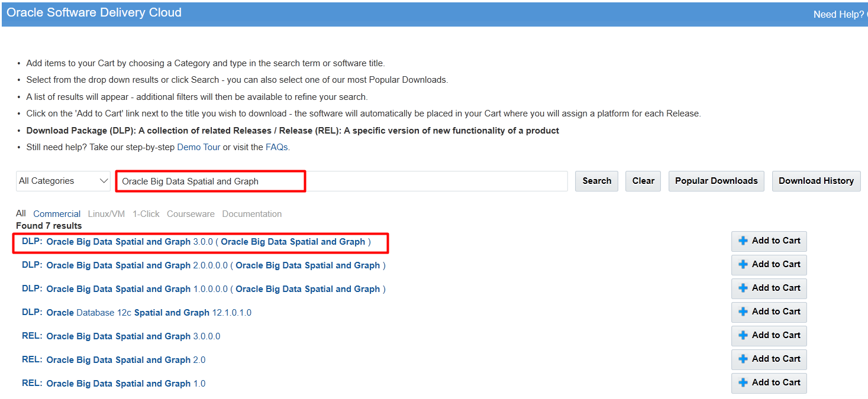The image size is (868, 399).
Task: Switch to the Linux/VM filter tab
Action: (107, 214)
